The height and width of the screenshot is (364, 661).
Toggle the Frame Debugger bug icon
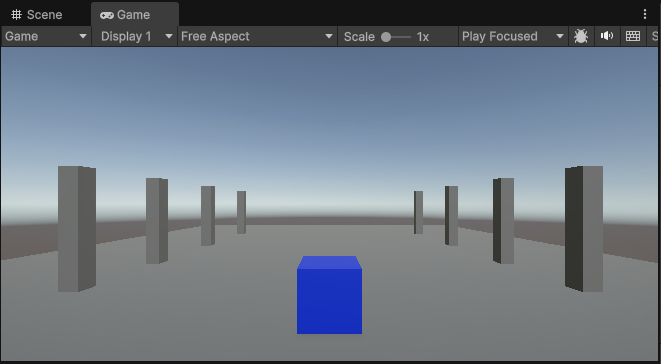point(581,36)
